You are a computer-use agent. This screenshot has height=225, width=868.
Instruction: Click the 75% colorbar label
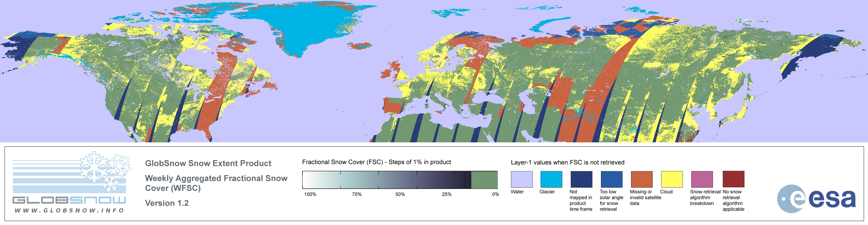[x=357, y=194]
